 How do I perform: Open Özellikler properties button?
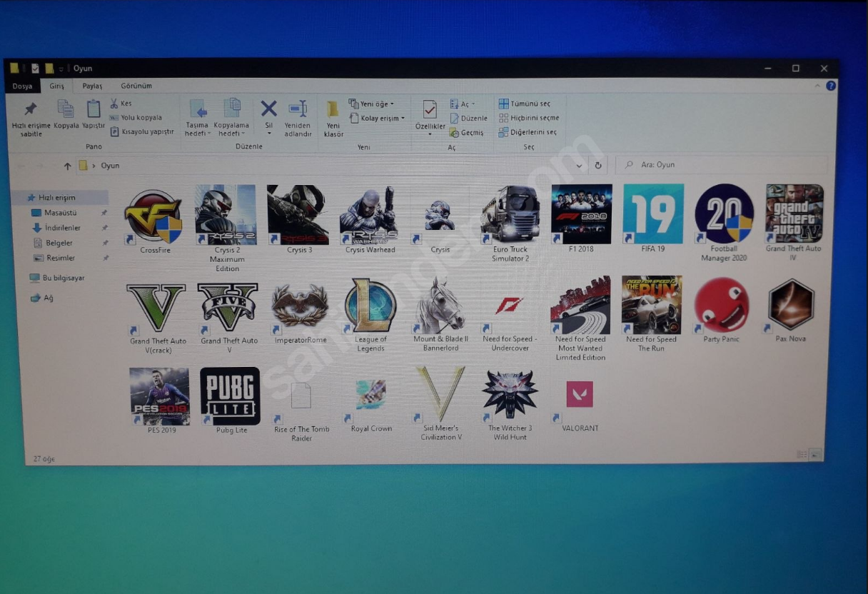(430, 118)
